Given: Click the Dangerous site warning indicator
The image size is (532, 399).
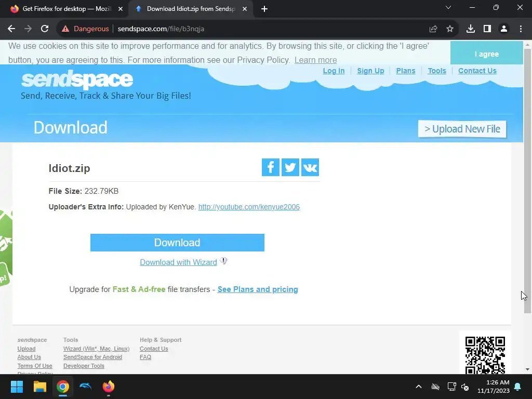Looking at the screenshot, I should [85, 29].
